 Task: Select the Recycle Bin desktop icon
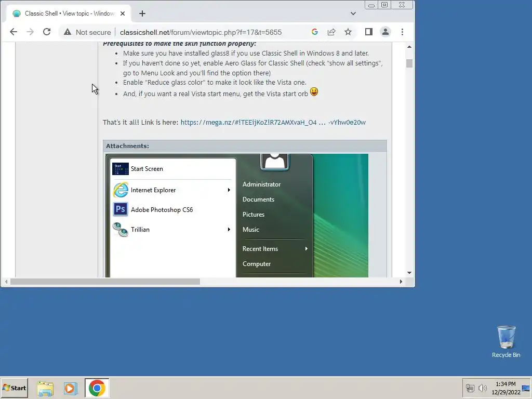[506, 341]
